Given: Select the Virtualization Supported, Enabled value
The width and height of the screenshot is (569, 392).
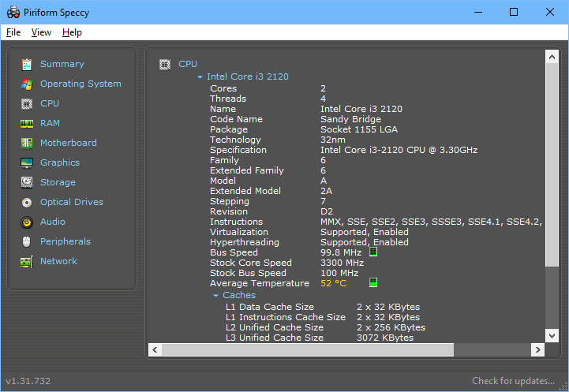Looking at the screenshot, I should (x=365, y=232).
